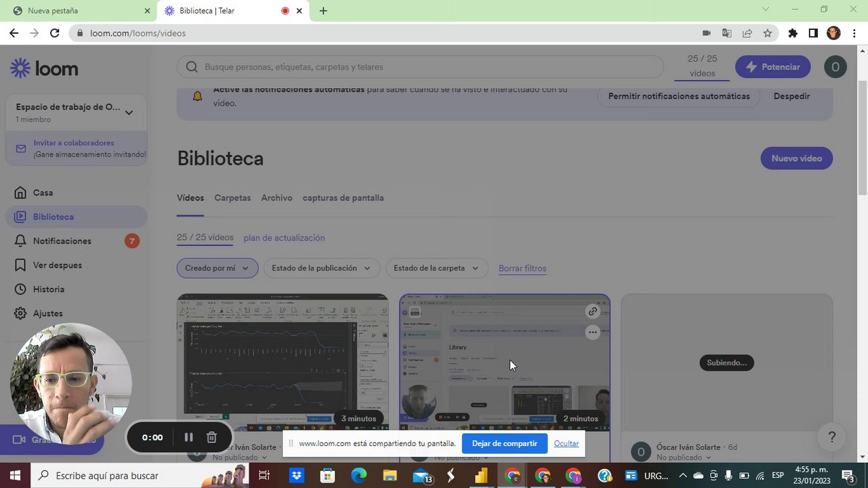Screen dimensions: 868x488
Task: Open the Creado por mí filter dropdown
Action: tap(218, 268)
